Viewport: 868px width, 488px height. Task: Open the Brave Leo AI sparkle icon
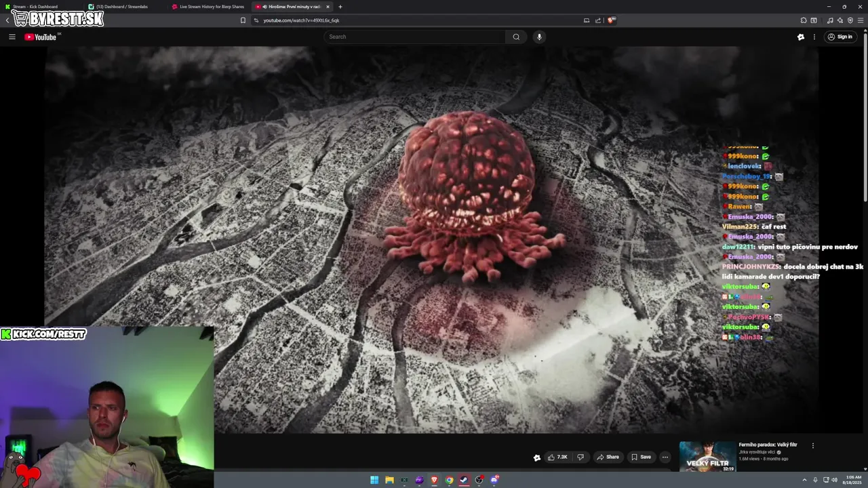840,20
